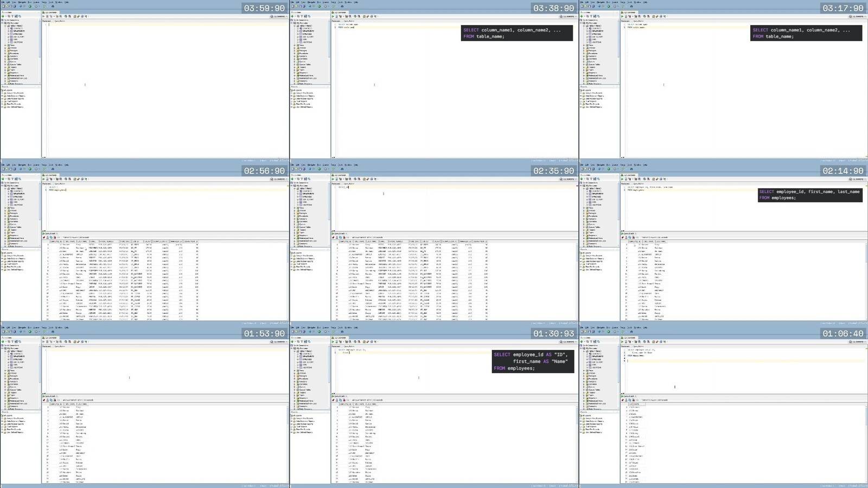Expand User Defined Reports in 01:30:93 Reports panel
The height and width of the screenshot is (488, 868).
click(x=291, y=433)
